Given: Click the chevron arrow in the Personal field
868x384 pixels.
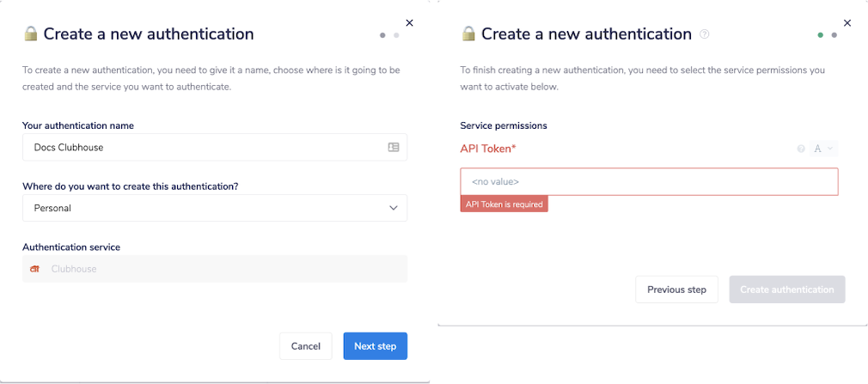Looking at the screenshot, I should [394, 208].
